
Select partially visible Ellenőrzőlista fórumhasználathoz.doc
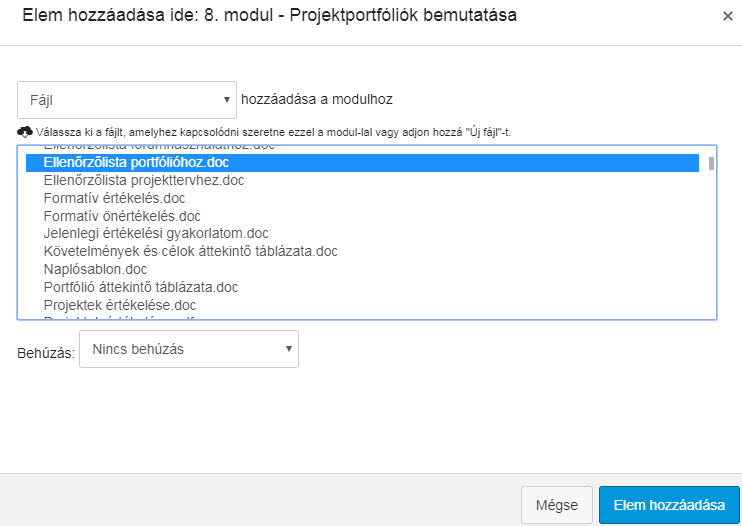point(362,149)
